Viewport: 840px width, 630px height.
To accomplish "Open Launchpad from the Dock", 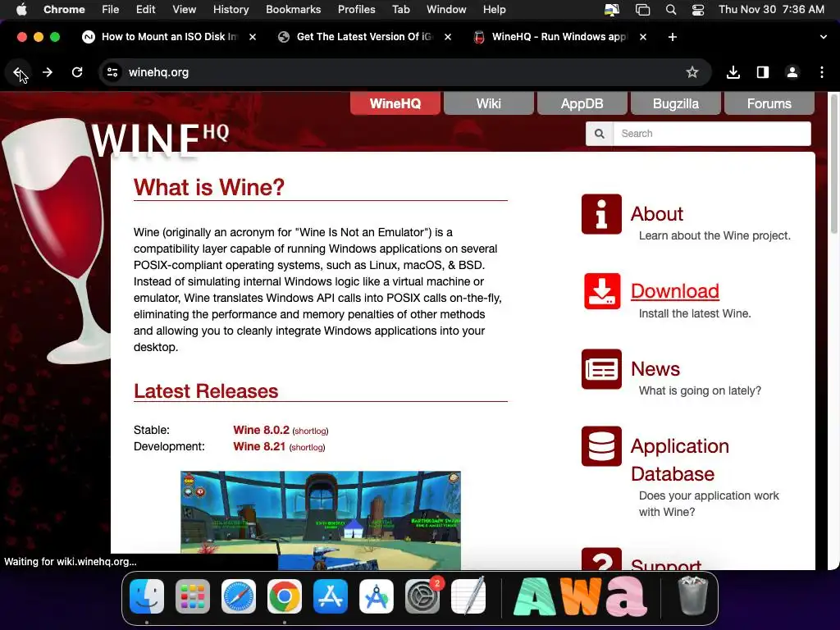I will click(x=193, y=596).
